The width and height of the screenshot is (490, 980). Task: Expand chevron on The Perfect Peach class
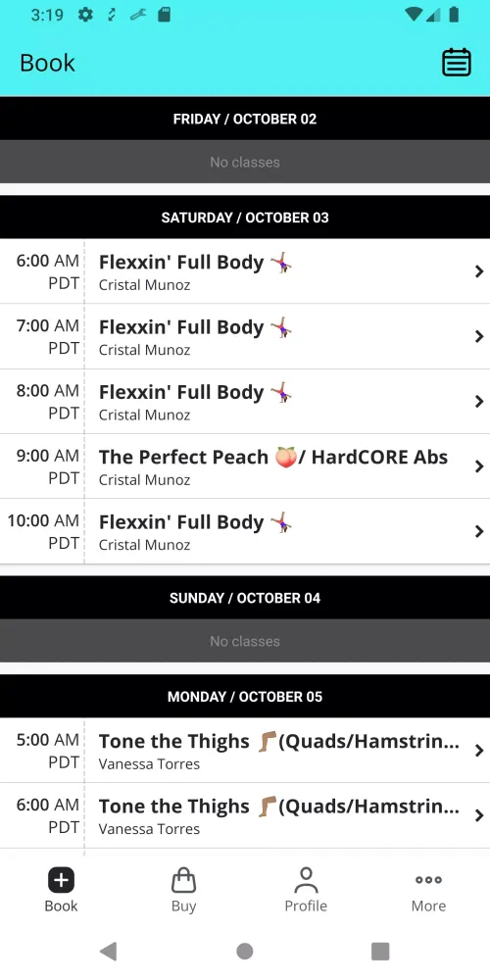pyautogui.click(x=479, y=466)
